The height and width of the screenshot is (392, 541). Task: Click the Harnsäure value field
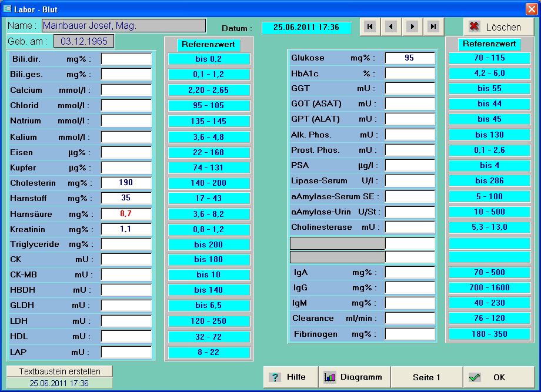pos(126,214)
